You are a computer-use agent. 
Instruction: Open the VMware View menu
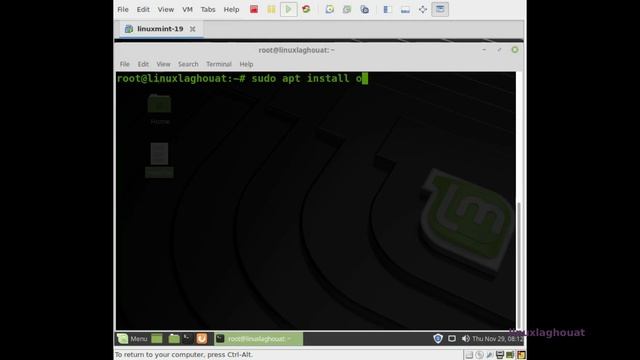[x=166, y=9]
